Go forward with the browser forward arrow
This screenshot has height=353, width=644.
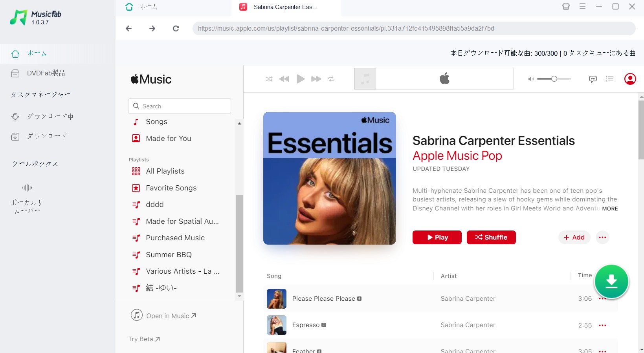[152, 28]
